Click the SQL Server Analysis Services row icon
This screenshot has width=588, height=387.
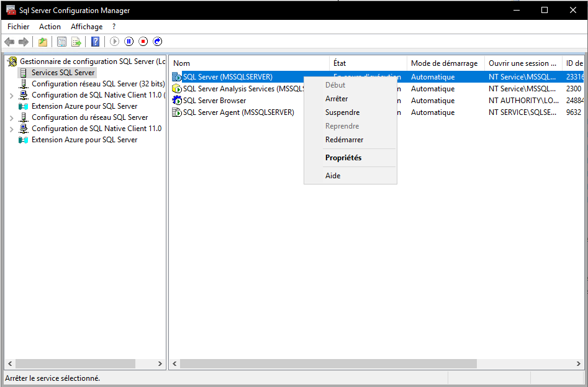[x=177, y=89]
